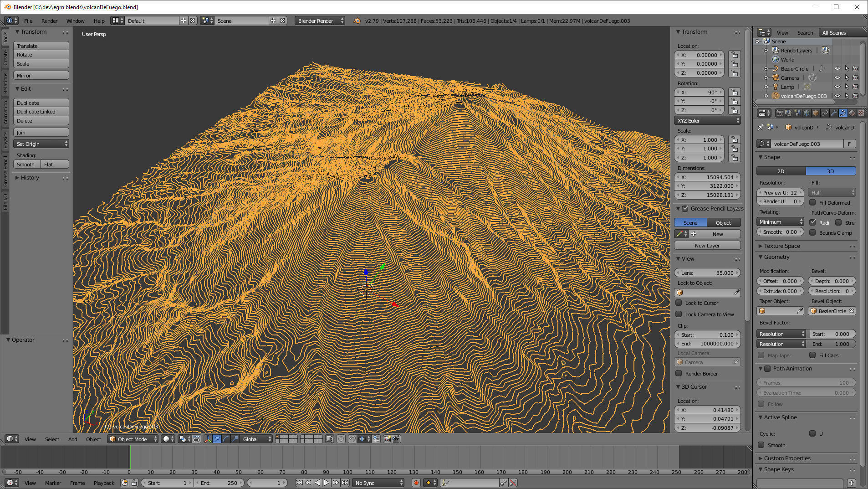868x489 pixels.
Task: Click the Smooth shading button
Action: tap(27, 164)
